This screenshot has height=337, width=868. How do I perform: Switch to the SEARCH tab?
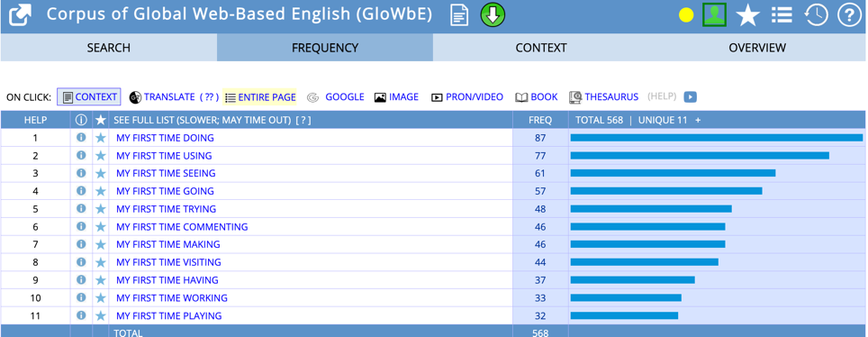pyautogui.click(x=108, y=48)
